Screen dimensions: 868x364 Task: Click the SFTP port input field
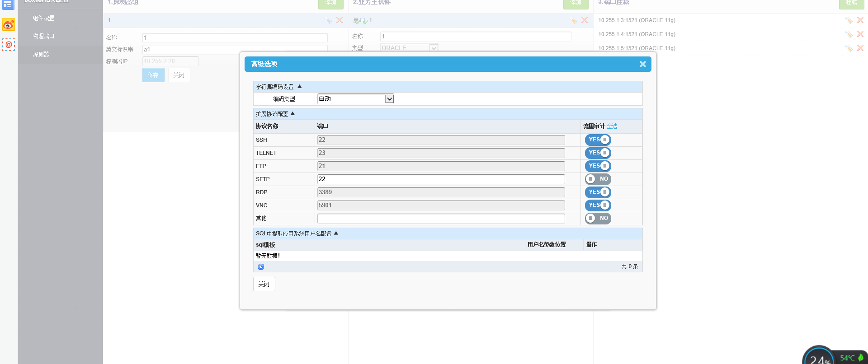[x=441, y=179]
